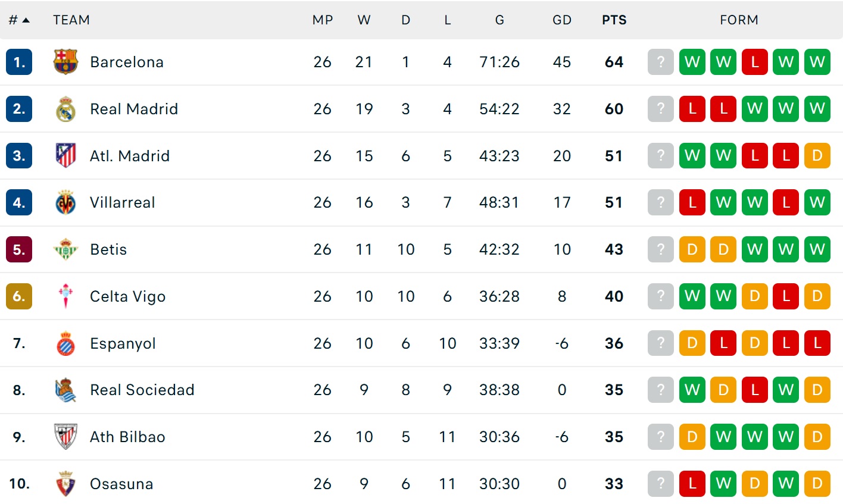Image resolution: width=843 pixels, height=504 pixels.
Task: Click Real Madrid's first red L form badge
Action: [692, 109]
